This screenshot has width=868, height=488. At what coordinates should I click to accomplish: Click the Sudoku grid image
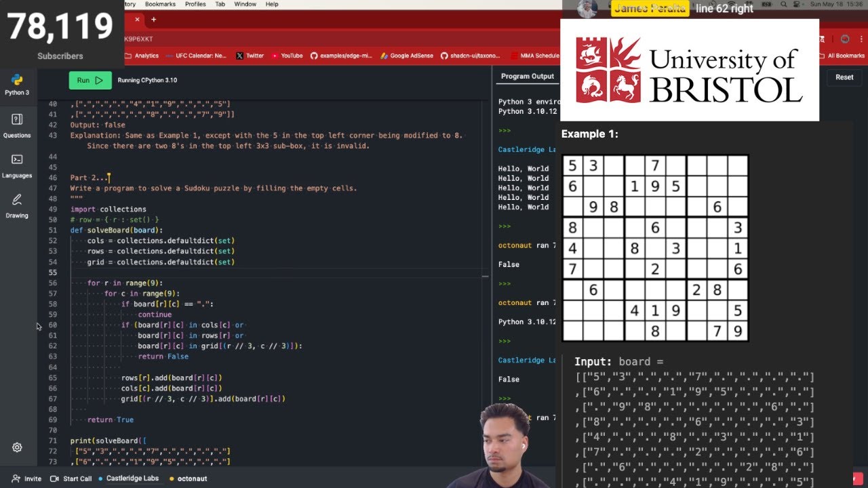655,248
